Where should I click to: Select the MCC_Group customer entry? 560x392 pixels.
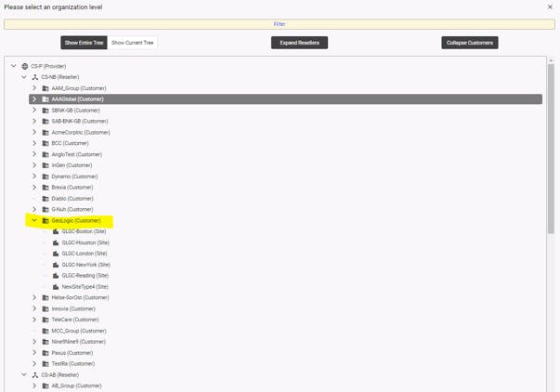79,331
